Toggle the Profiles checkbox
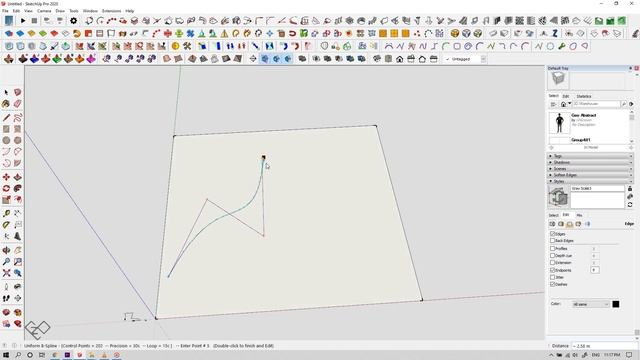The image size is (640, 360). point(552,248)
